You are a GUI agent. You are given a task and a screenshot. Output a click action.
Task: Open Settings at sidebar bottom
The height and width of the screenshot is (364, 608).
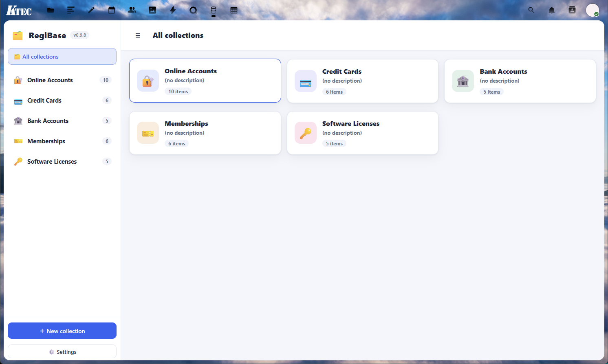click(62, 352)
